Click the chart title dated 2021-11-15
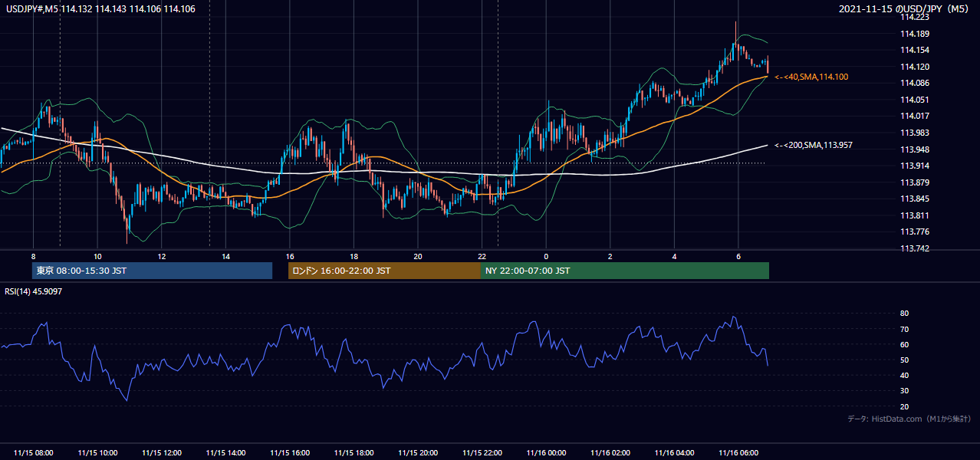The height and width of the screenshot is (460, 980). [904, 9]
